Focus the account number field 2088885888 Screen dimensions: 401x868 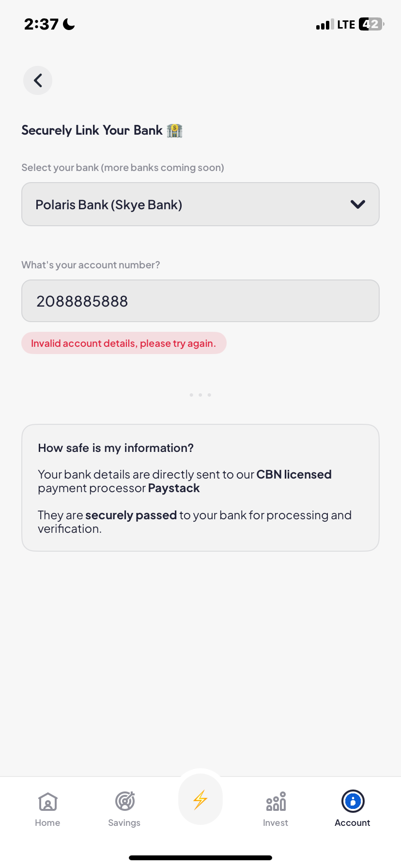click(200, 301)
